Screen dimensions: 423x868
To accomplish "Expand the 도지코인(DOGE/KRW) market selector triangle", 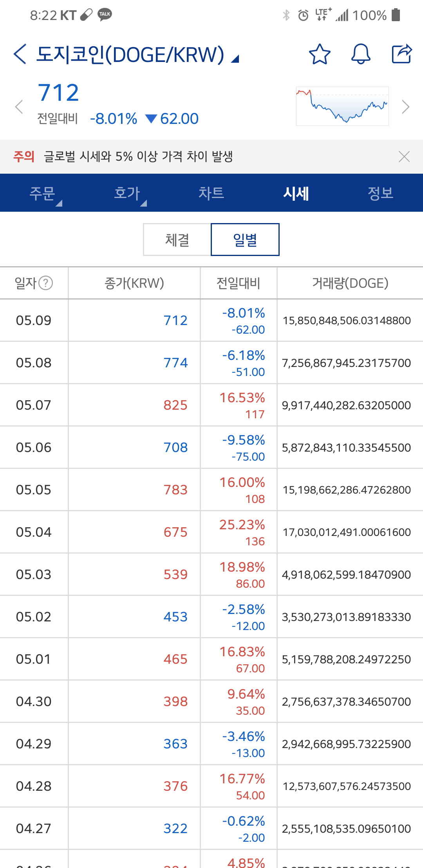I will [235, 59].
